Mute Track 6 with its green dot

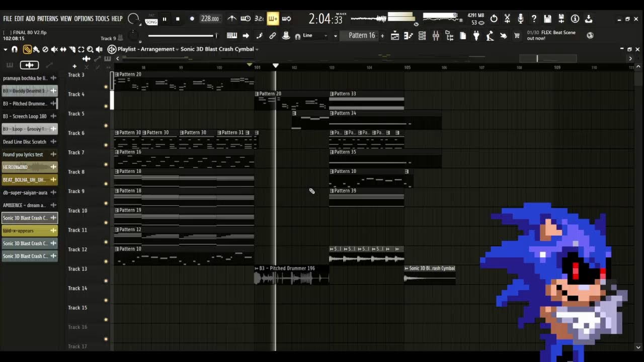coord(106,145)
